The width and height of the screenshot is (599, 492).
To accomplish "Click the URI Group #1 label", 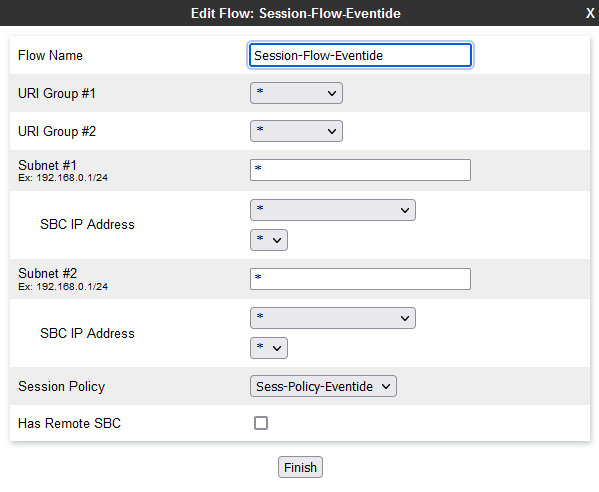I will [x=57, y=93].
